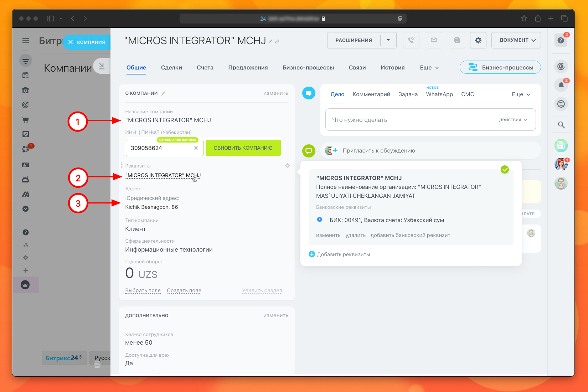This screenshot has width=588, height=392.
Task: Open the blue Бизнес-процессы button
Action: pos(500,67)
